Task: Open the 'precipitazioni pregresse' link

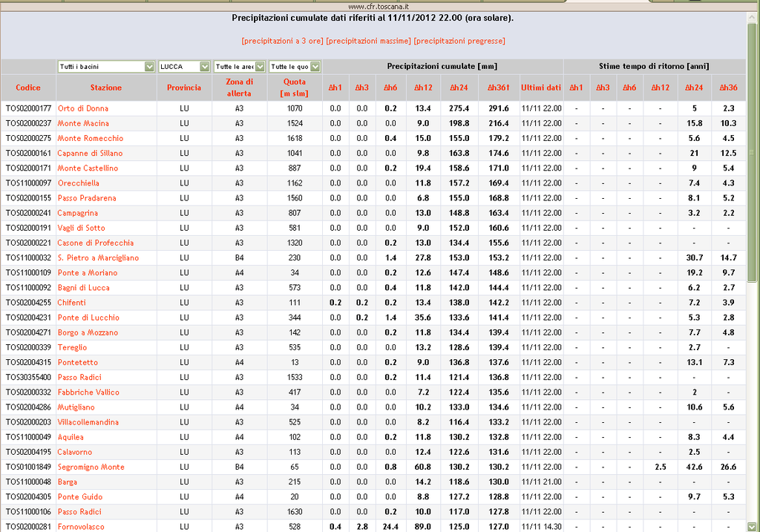Action: pos(459,41)
